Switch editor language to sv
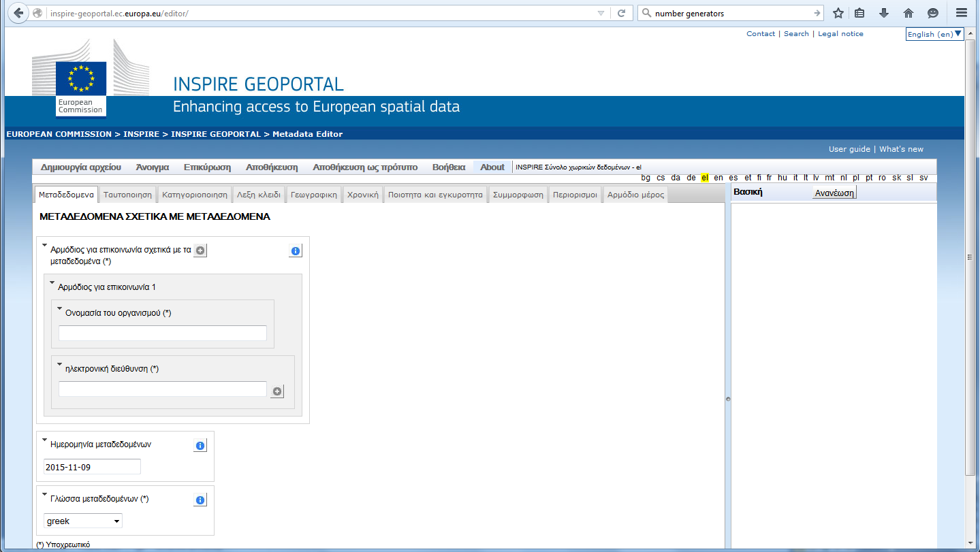 pyautogui.click(x=923, y=178)
